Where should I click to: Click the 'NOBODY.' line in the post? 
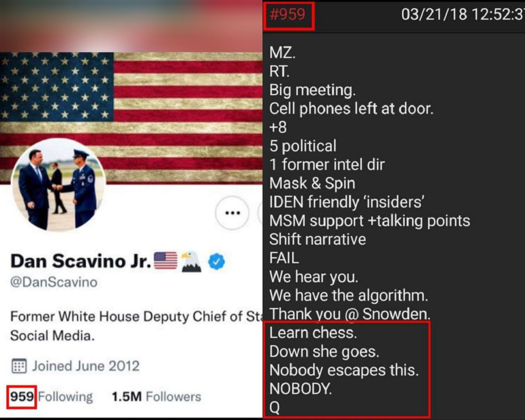tap(301, 388)
